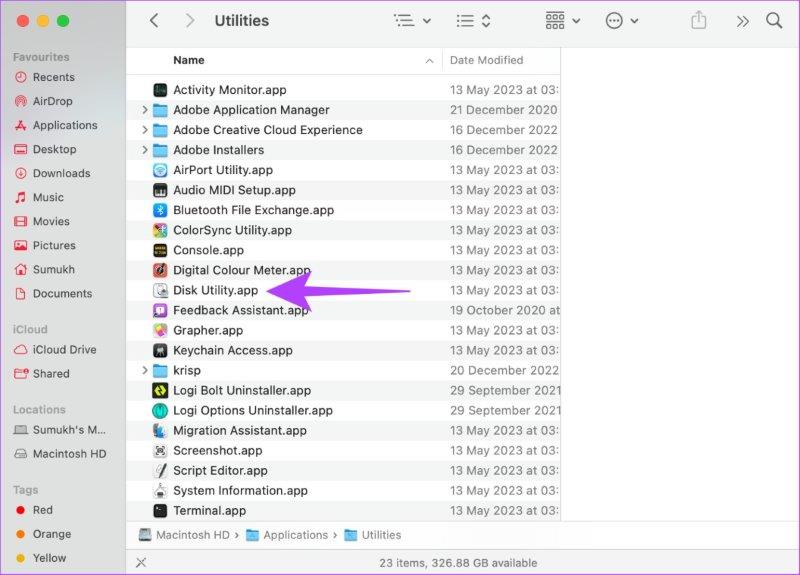Expand the krisp folder
Screen dimensions: 800x575
tap(145, 370)
